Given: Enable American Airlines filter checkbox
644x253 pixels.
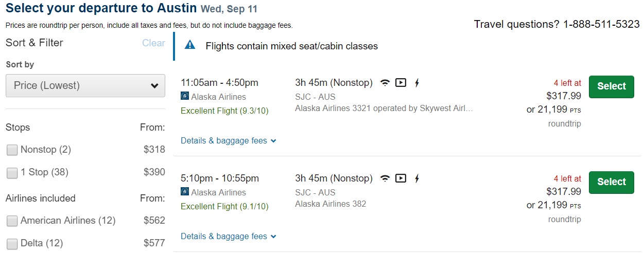Looking at the screenshot, I should point(12,221).
